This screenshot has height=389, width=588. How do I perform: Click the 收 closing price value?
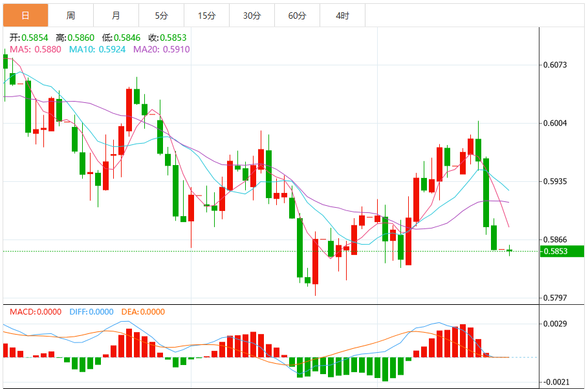click(169, 39)
